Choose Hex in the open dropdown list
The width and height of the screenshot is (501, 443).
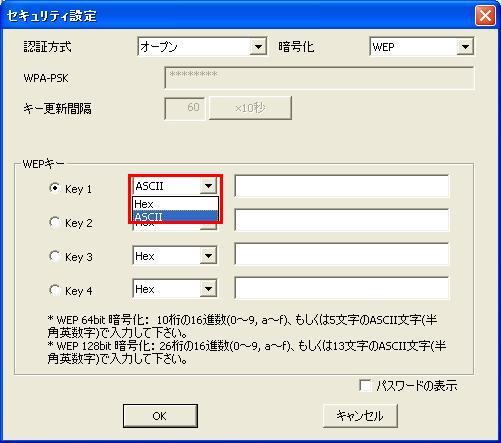click(x=175, y=204)
